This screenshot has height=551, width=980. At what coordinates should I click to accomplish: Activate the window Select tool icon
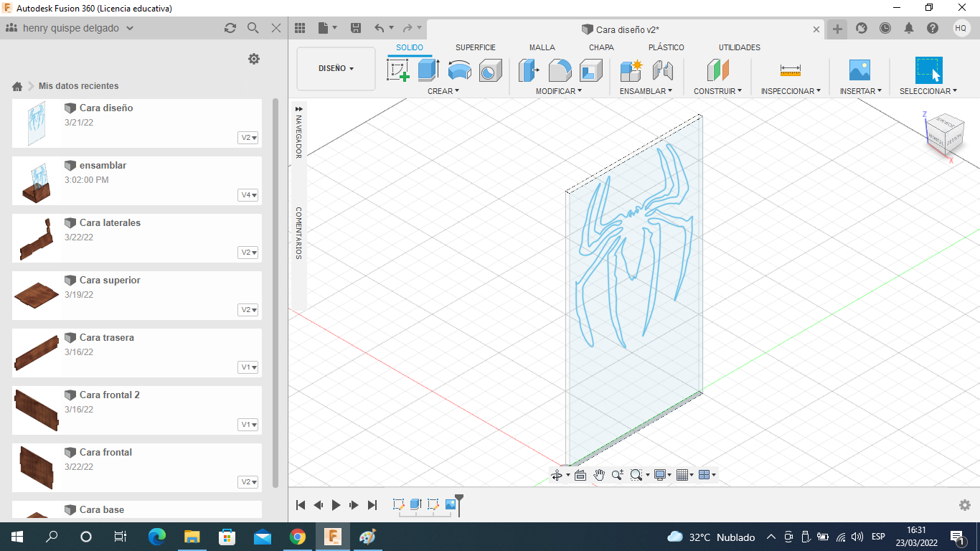pos(928,70)
